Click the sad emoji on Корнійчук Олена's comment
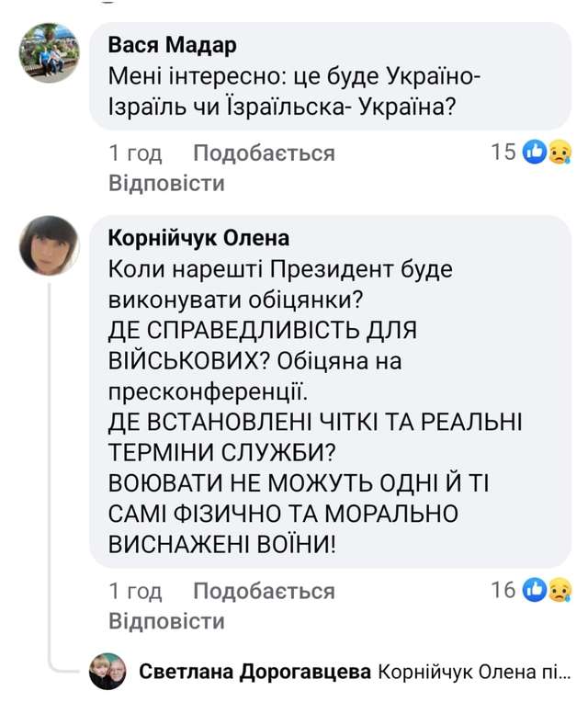The height and width of the screenshot is (702, 588). [x=557, y=590]
